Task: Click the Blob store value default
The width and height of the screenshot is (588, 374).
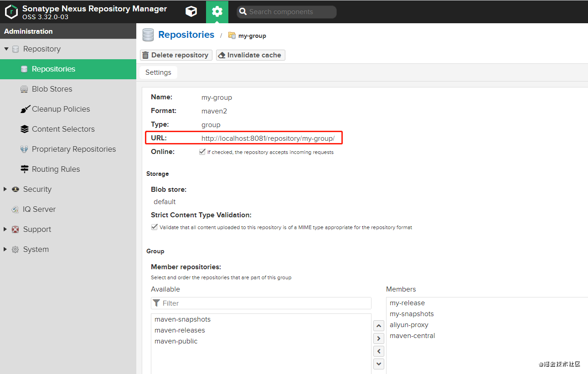Action: 165,202
